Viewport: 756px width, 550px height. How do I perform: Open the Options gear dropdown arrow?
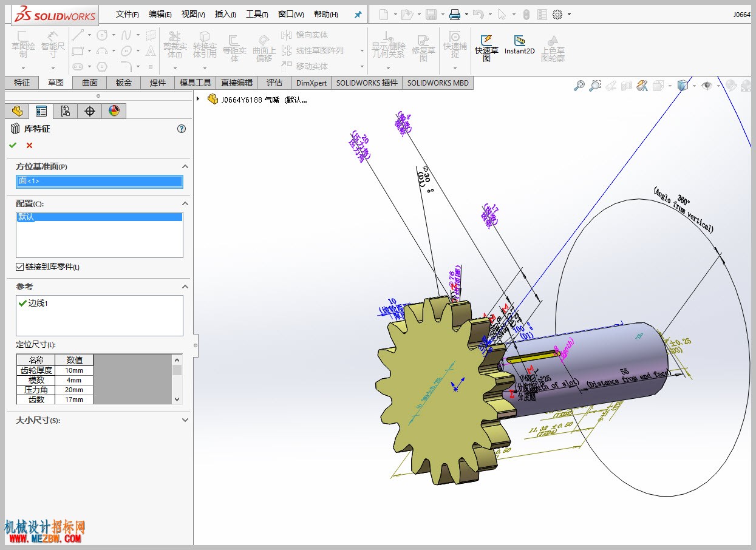[x=569, y=15]
